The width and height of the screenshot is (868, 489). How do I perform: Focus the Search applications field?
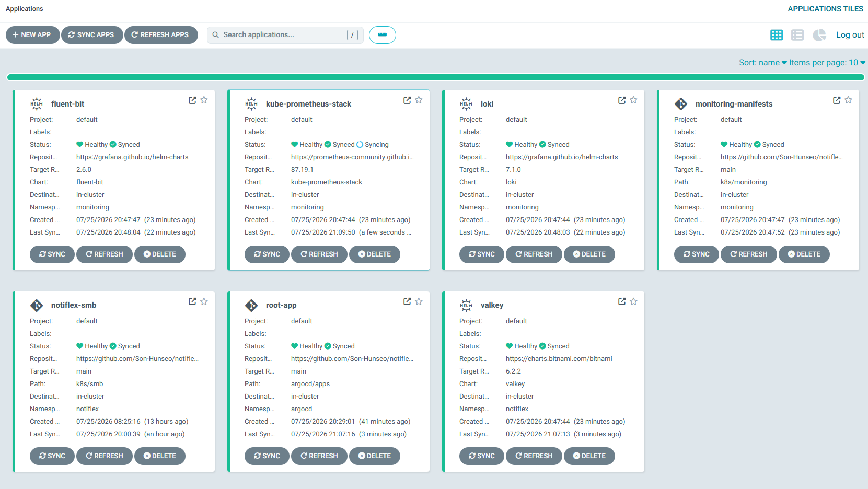point(285,35)
